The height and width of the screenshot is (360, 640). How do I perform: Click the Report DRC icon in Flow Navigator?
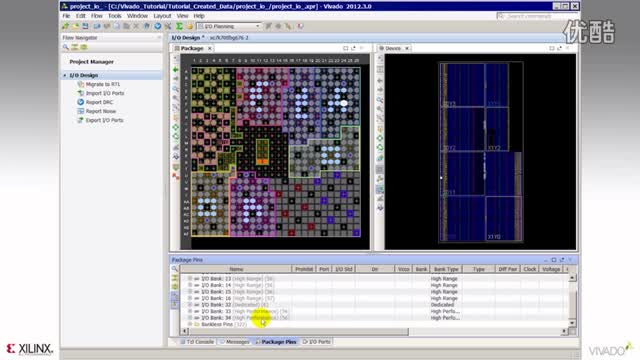(x=80, y=102)
